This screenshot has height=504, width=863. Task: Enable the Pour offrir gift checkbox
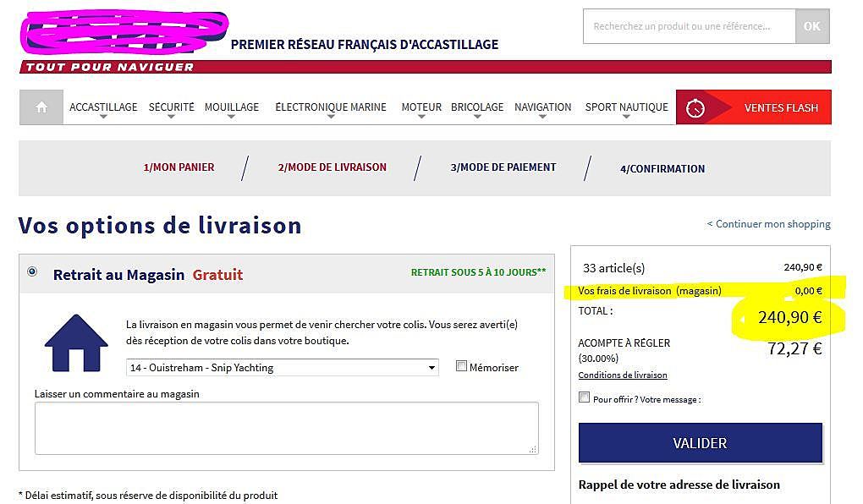tap(584, 397)
